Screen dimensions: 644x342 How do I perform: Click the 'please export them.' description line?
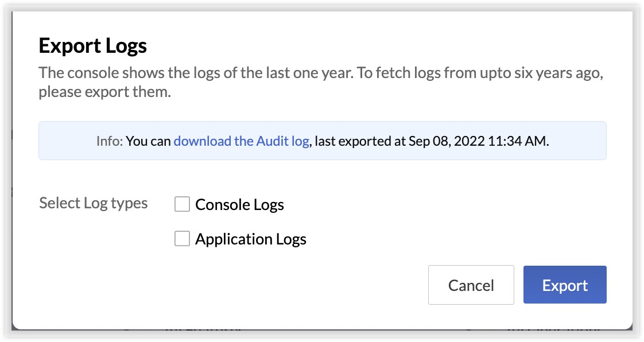click(104, 92)
